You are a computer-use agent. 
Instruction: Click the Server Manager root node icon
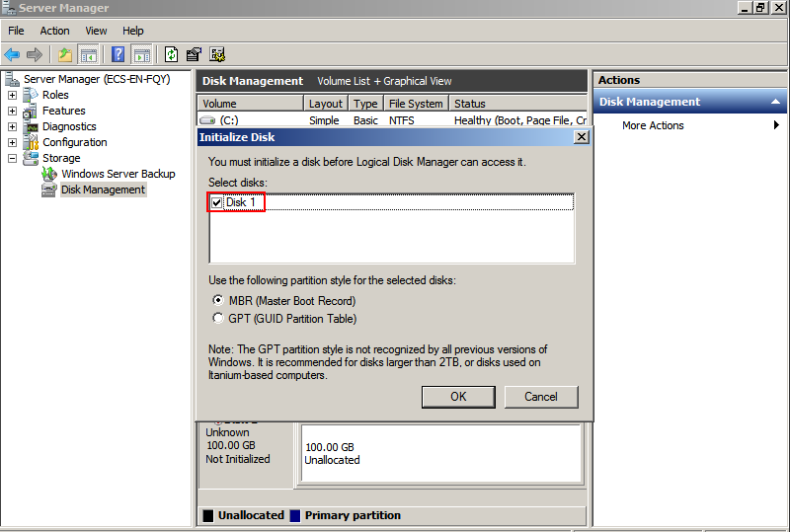(x=12, y=79)
